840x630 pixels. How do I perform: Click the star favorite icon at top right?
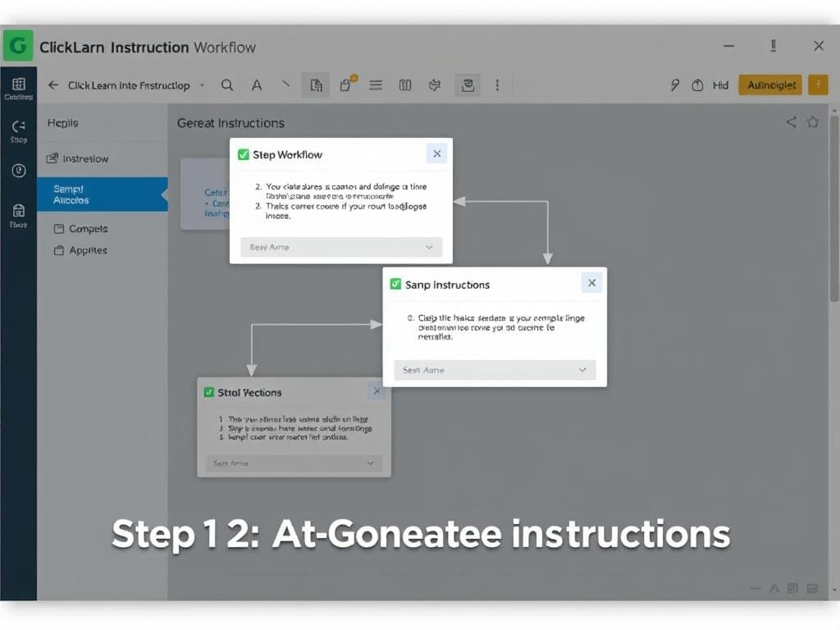(812, 122)
